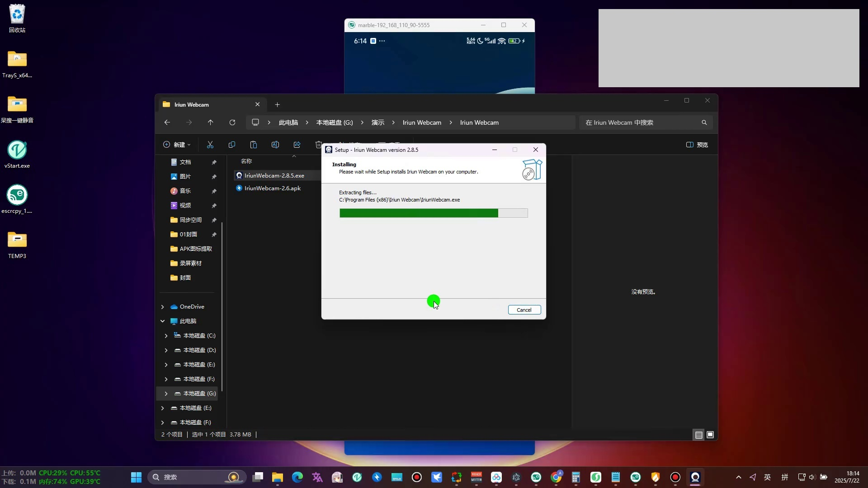
Task: Click the Cut scissors icon in toolbar
Action: pyautogui.click(x=210, y=145)
